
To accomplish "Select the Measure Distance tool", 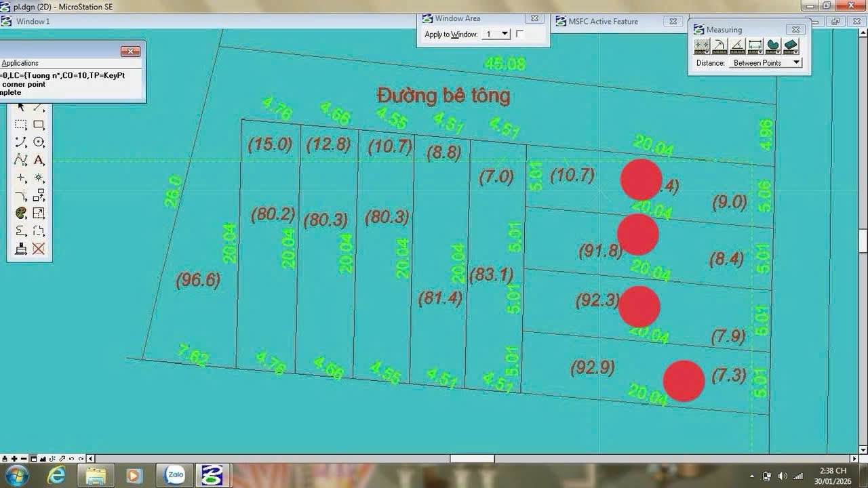I will tap(702, 46).
